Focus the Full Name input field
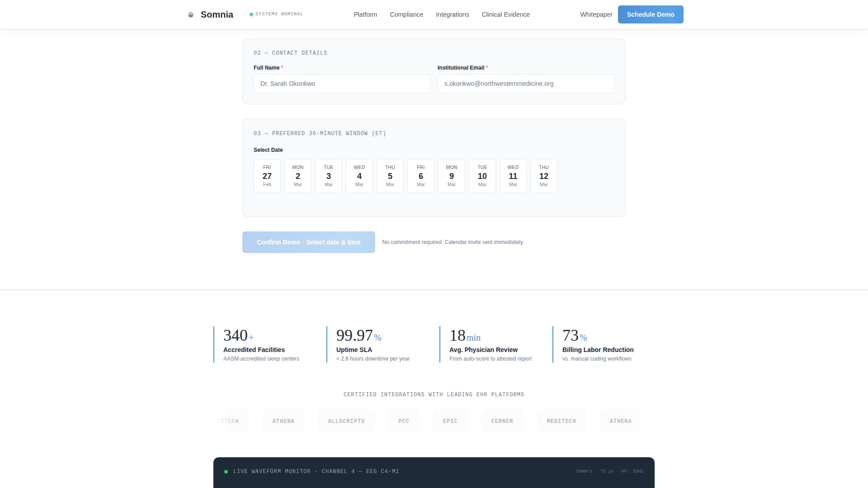This screenshot has width=868, height=488. pyautogui.click(x=342, y=84)
